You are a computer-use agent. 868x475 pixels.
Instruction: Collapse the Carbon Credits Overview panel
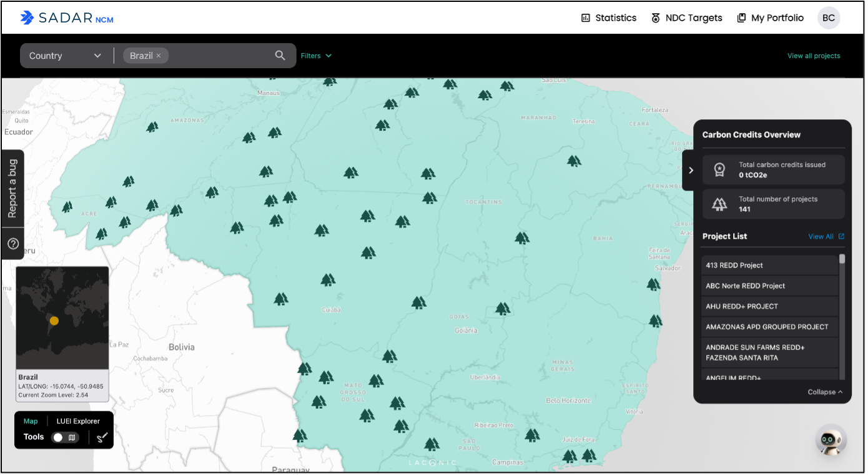pyautogui.click(x=825, y=392)
